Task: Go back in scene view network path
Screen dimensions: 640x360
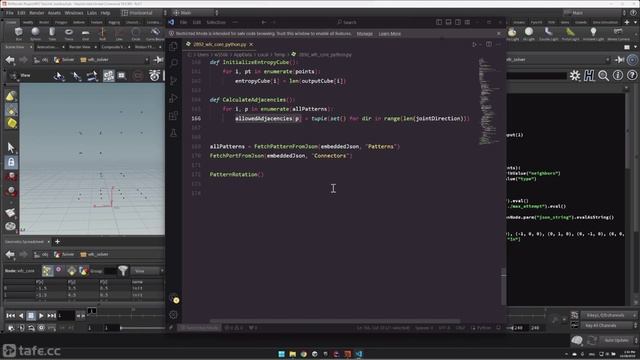Action: [x=10, y=60]
